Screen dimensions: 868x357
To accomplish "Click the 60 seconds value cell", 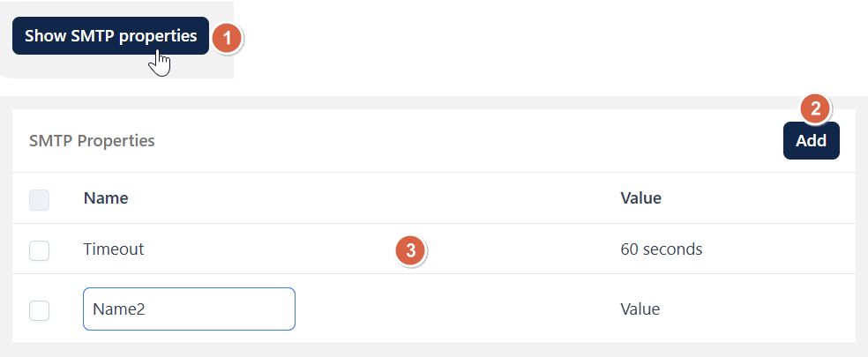I will pos(662,249).
